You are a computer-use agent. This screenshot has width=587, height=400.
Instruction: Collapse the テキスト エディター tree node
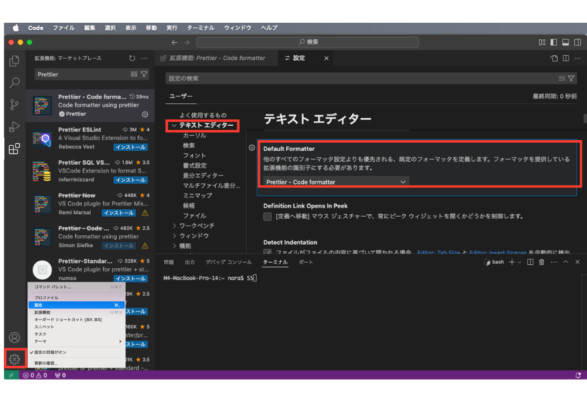coord(174,125)
